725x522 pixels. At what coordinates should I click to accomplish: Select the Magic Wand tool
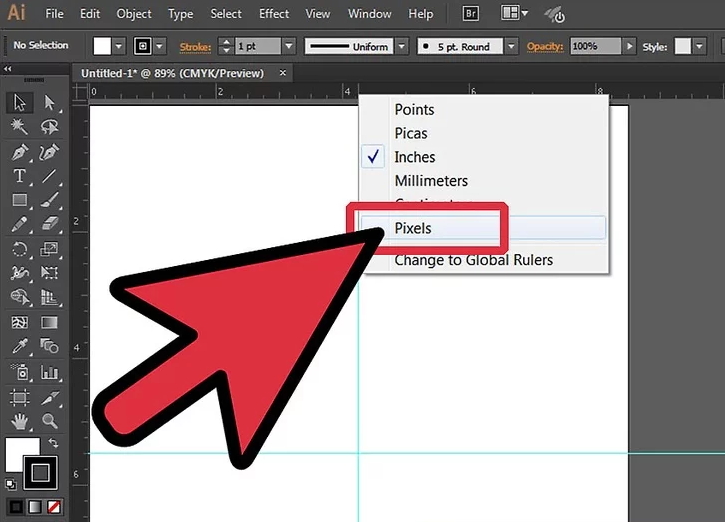[19, 127]
